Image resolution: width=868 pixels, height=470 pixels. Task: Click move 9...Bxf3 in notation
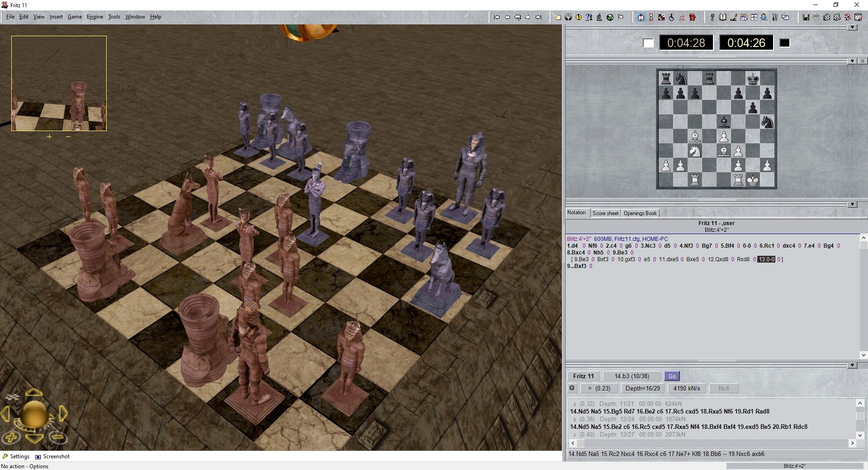pos(576,266)
